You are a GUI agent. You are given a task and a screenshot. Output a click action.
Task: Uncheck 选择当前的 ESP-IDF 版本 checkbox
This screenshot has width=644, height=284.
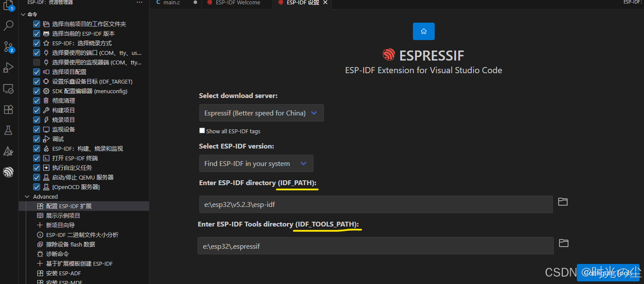(x=37, y=34)
